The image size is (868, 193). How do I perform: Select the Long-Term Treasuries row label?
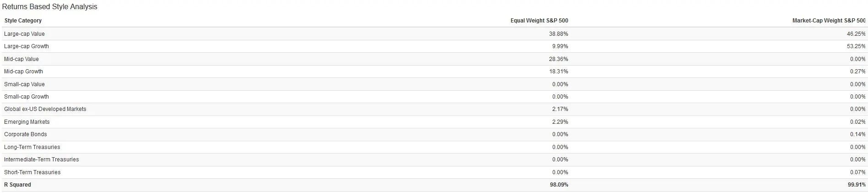(32, 147)
